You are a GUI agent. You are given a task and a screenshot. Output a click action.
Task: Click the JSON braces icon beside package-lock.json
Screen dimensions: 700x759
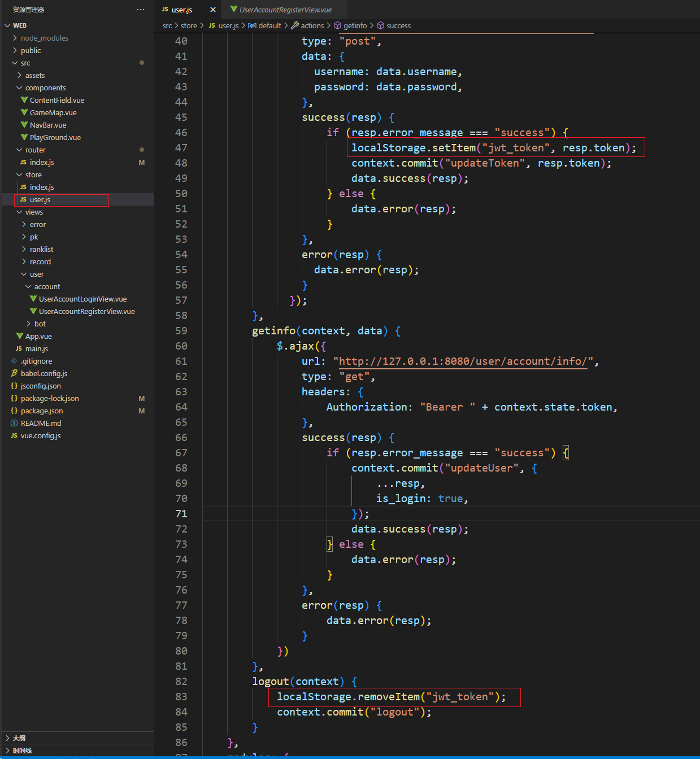[x=14, y=398]
